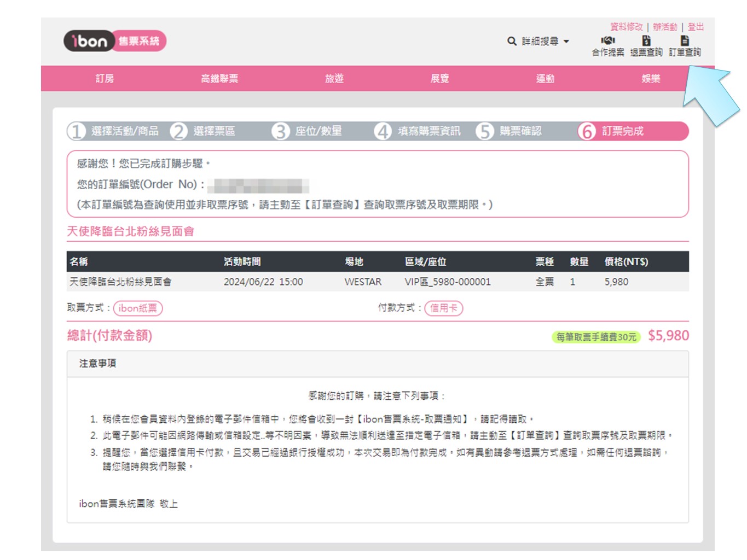The height and width of the screenshot is (560, 747).
Task: Select 旅遊 in the navigation bar
Action: [x=334, y=79]
